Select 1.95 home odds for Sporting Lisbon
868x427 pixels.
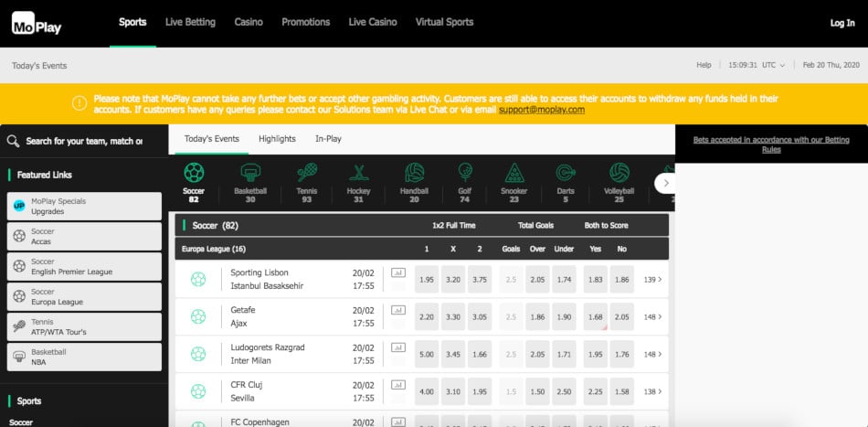point(426,279)
